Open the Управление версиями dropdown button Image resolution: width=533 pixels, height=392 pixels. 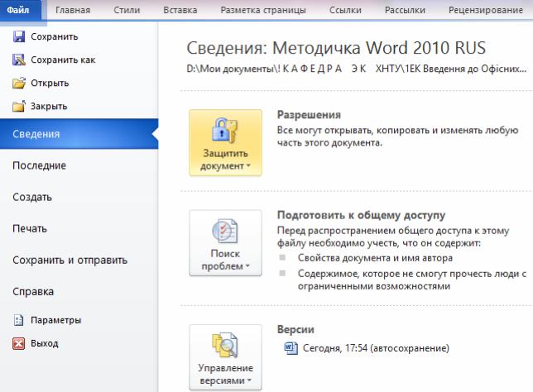coord(225,357)
